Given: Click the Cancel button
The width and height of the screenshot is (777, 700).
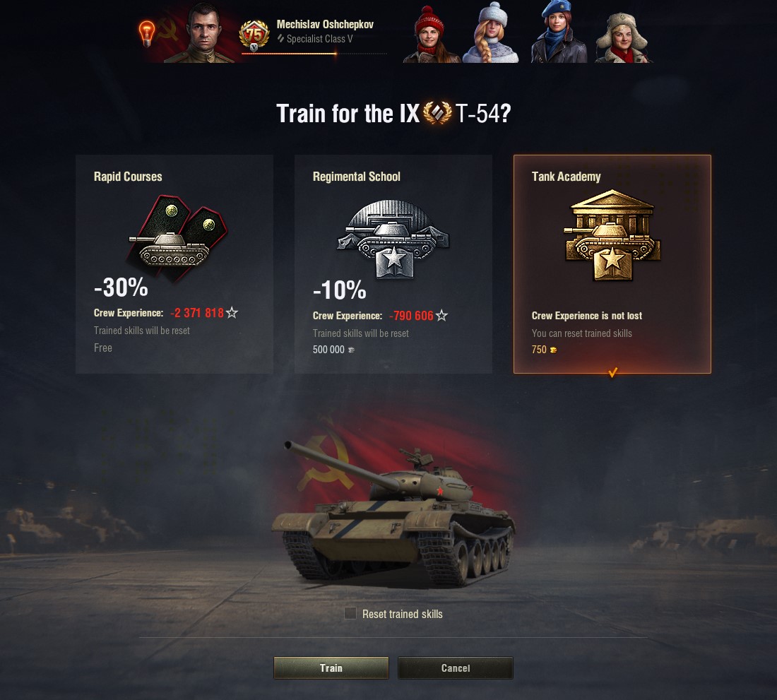Looking at the screenshot, I should [x=456, y=668].
